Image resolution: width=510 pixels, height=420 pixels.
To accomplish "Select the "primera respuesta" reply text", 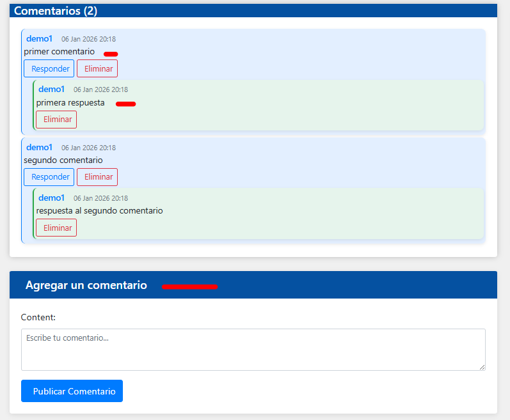I will pos(70,102).
